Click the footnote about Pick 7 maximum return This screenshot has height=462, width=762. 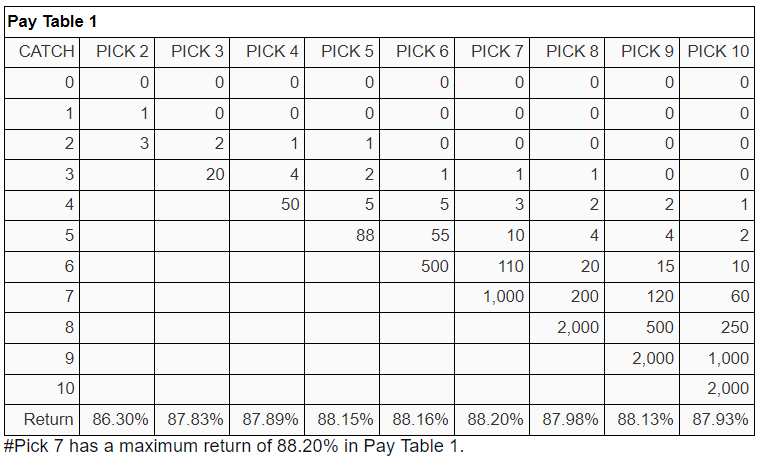click(234, 446)
